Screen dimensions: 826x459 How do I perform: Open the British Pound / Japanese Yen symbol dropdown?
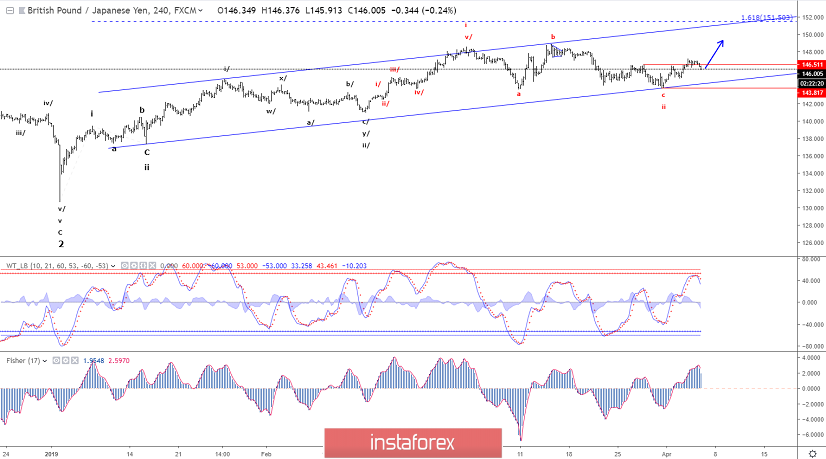click(200, 11)
